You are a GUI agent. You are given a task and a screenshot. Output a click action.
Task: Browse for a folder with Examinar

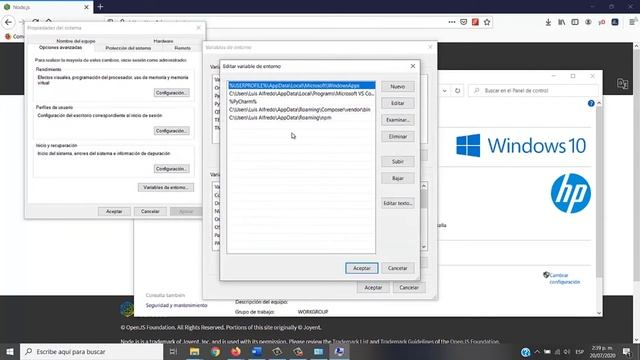click(398, 120)
